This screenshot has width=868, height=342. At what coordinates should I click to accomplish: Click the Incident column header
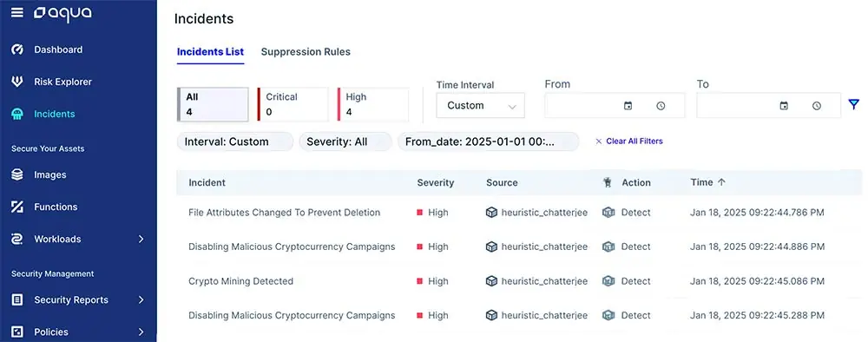(x=207, y=182)
